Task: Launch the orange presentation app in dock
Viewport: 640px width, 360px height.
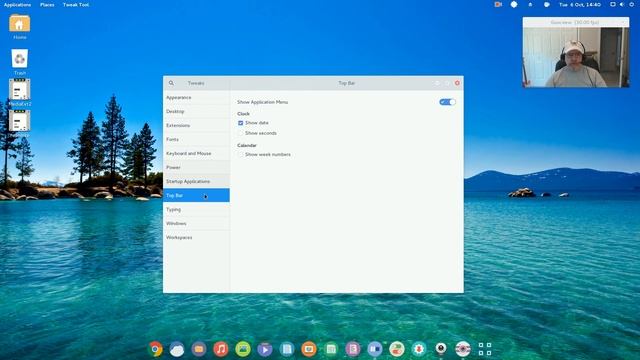Action: (309, 349)
